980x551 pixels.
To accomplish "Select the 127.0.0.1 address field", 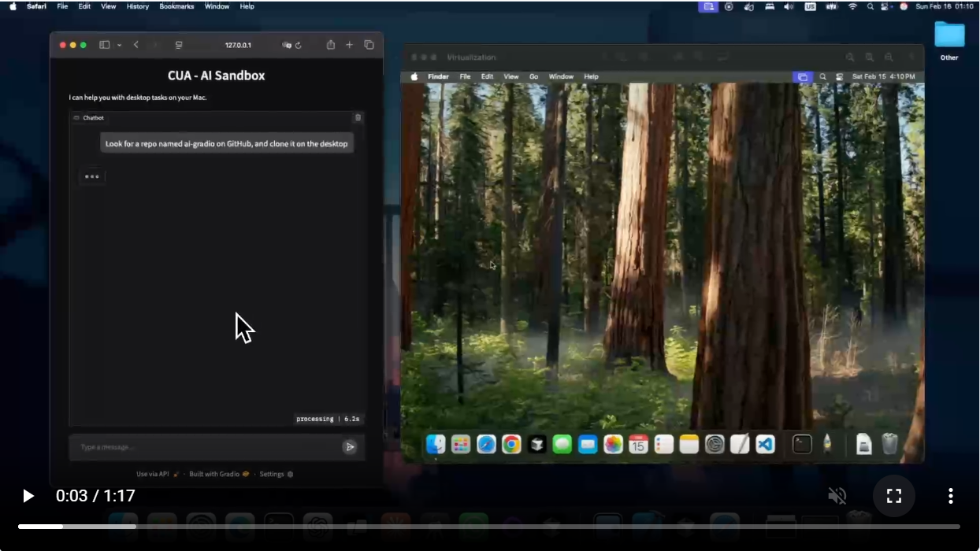I will tap(238, 45).
